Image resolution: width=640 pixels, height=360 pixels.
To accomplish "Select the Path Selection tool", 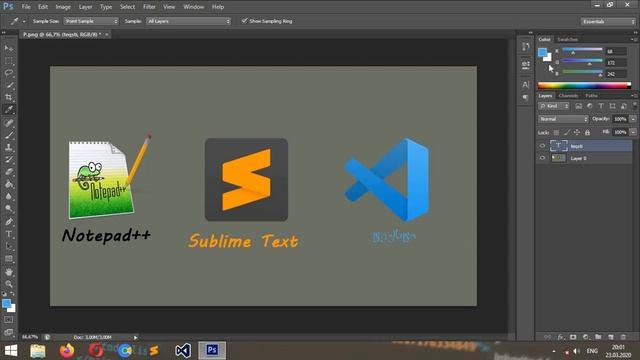I will [x=9, y=247].
